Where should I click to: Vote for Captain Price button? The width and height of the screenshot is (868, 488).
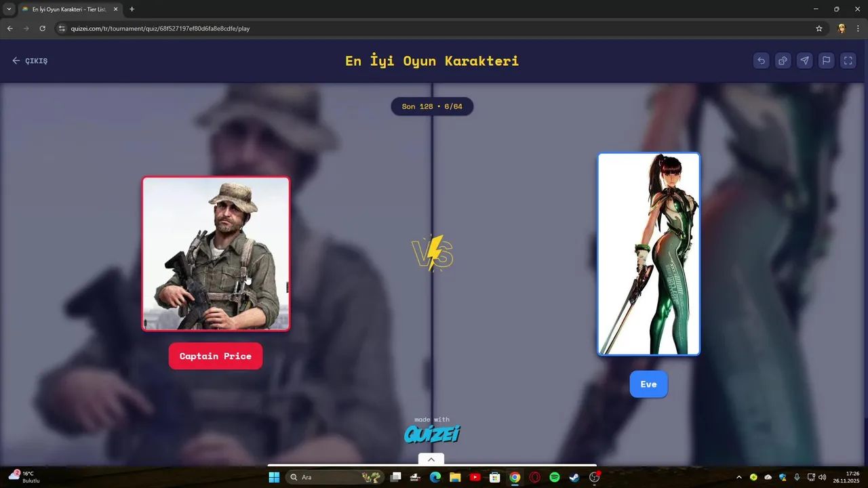point(216,356)
